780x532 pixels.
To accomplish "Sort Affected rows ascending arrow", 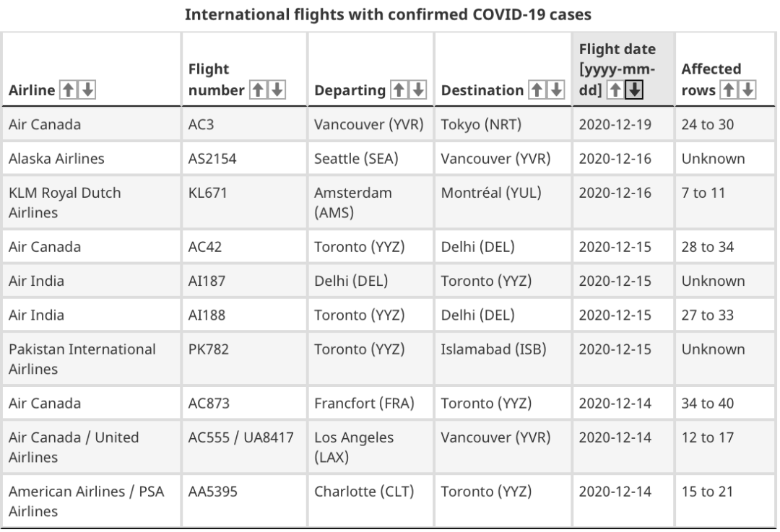I will pos(729,90).
